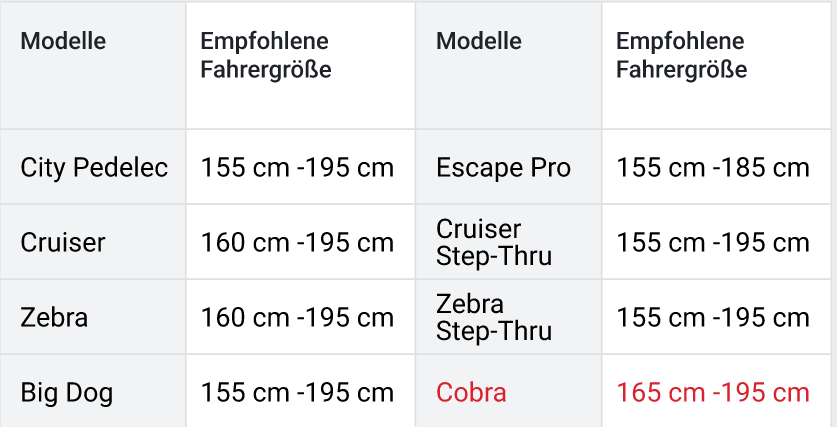Viewport: 837px width, 427px height.
Task: Select the Escape Pro model name
Action: 503,167
